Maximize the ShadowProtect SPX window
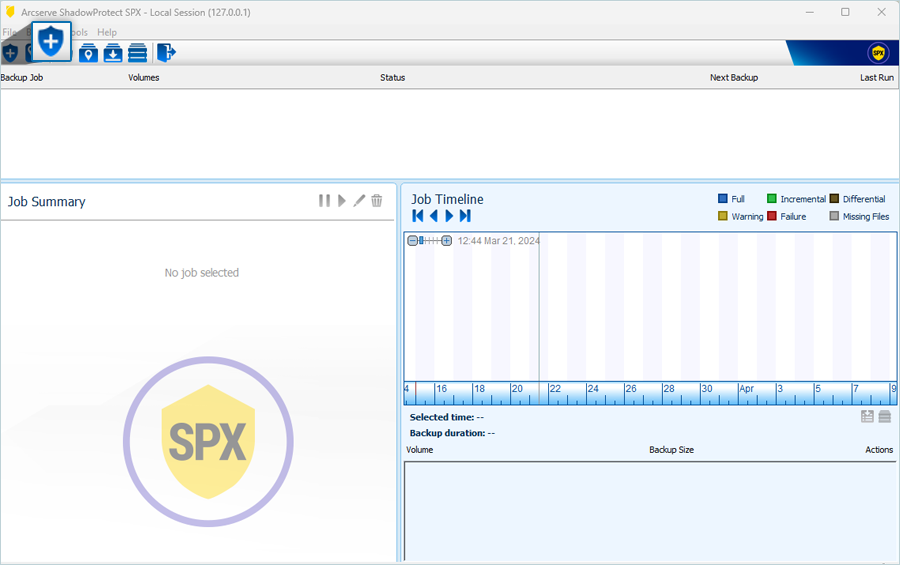Screen dimensions: 900x565 tap(845, 12)
